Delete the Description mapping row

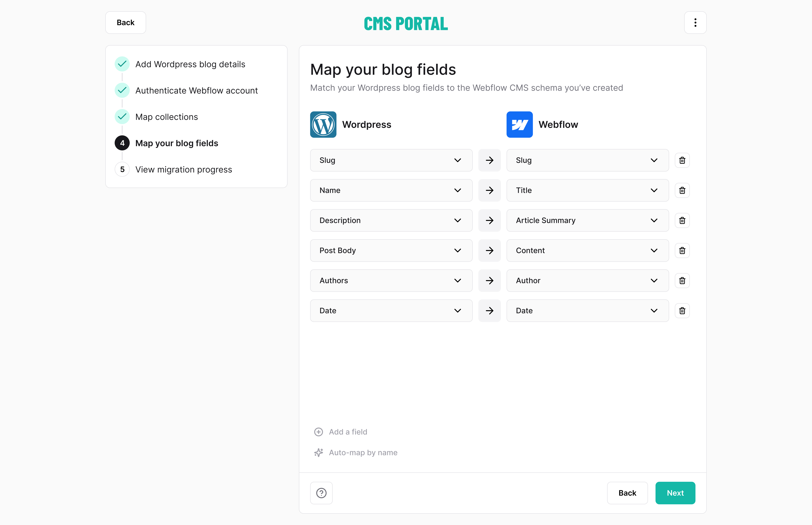682,220
